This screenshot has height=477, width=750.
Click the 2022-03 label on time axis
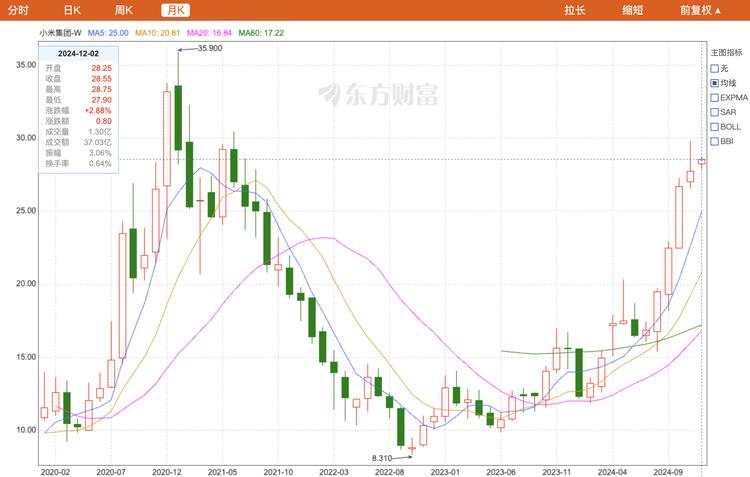pos(333,470)
